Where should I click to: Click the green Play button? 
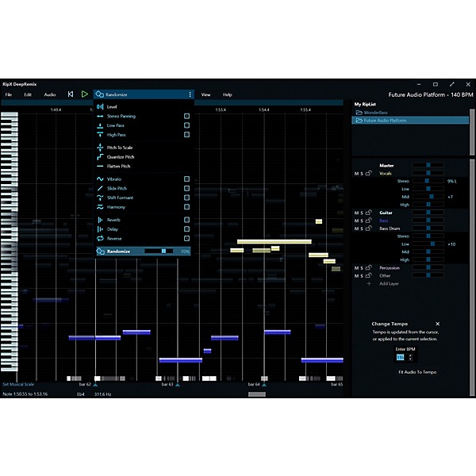(x=84, y=94)
